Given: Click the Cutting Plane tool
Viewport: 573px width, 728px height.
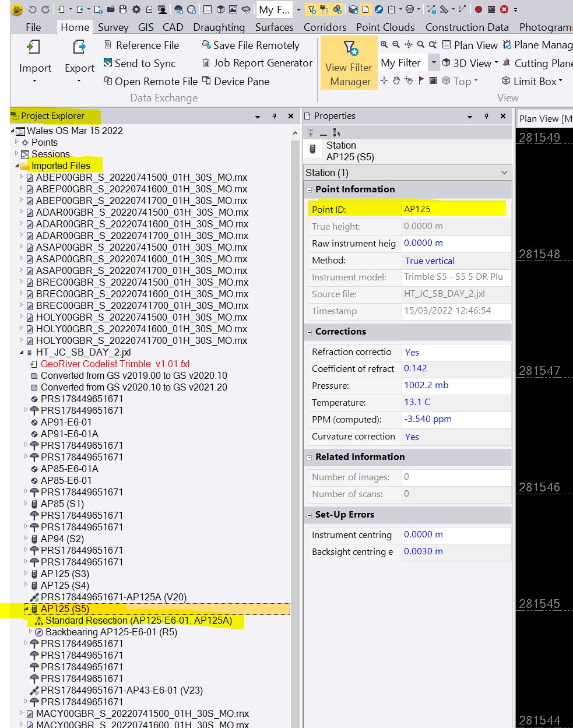Looking at the screenshot, I should point(537,63).
